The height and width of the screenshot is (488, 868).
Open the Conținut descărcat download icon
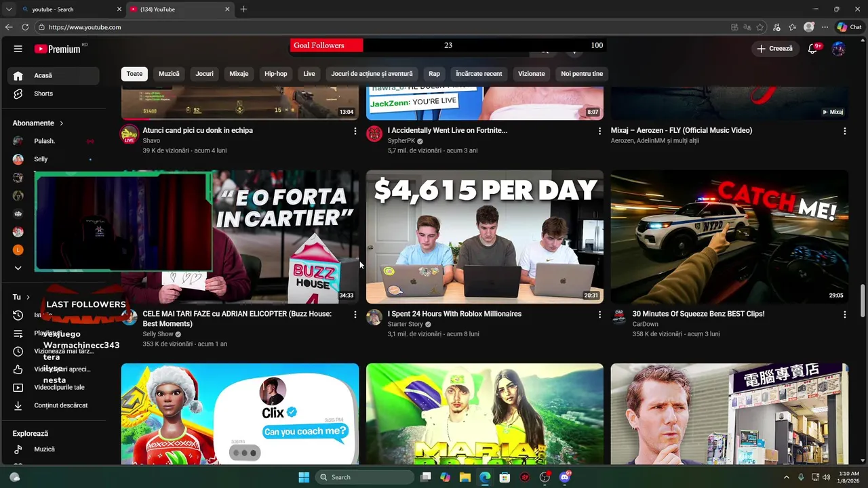18,405
